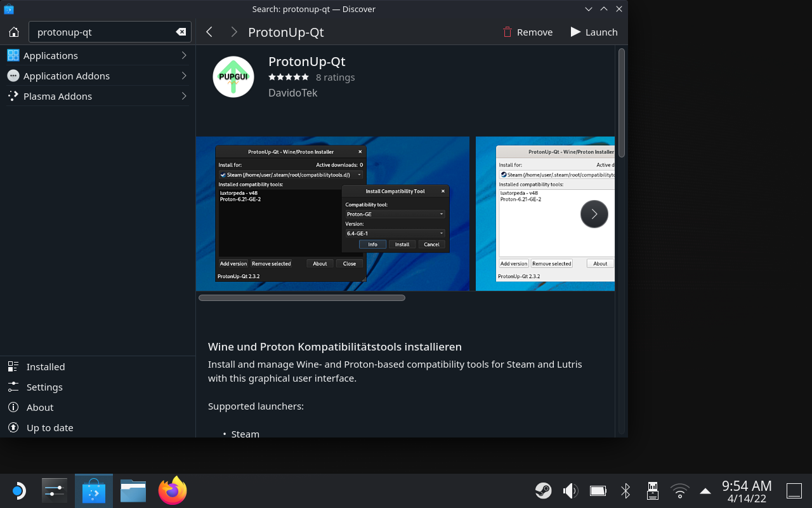Open the Dolphin file manager from taskbar
812x508 pixels.
click(x=133, y=491)
